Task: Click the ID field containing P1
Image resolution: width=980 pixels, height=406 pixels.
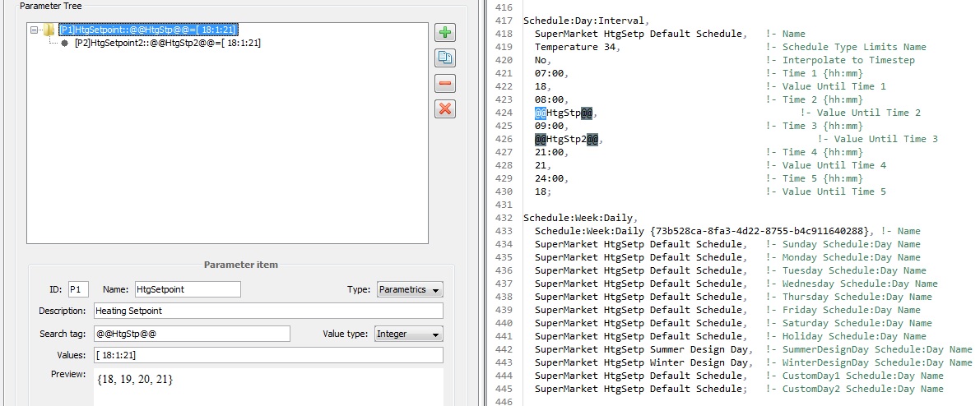Action: coord(78,289)
